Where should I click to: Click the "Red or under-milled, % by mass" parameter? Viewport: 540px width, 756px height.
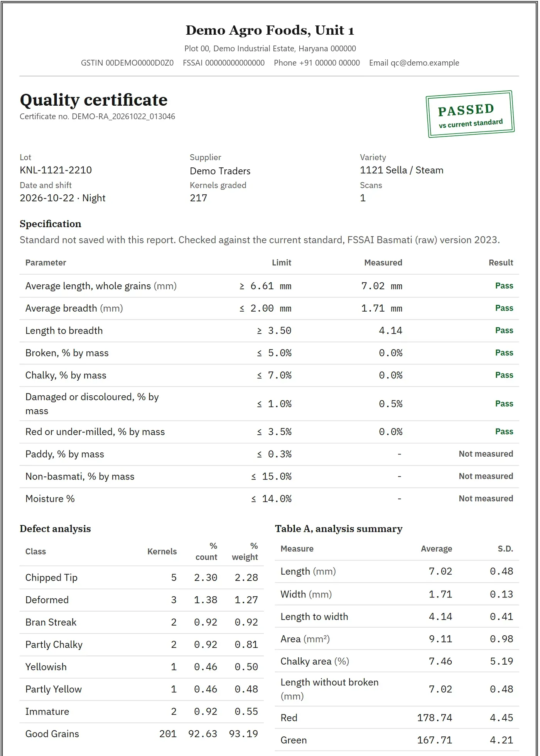[x=95, y=432]
